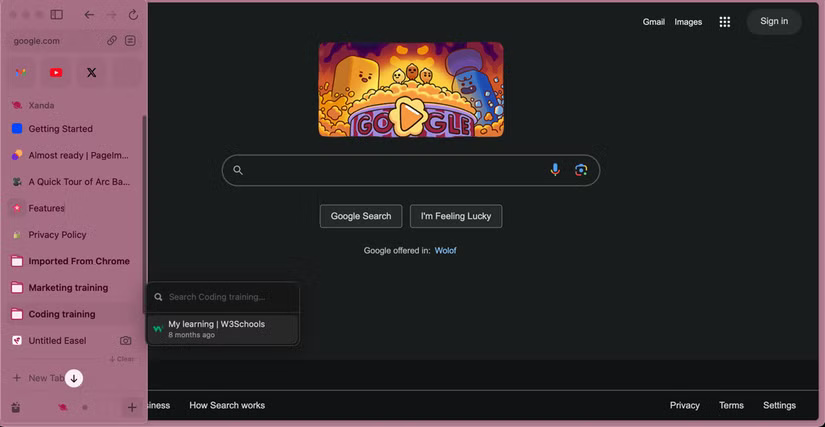Click camera icon next to Untitled Easel
Screen dimensions: 825x427
click(125, 341)
